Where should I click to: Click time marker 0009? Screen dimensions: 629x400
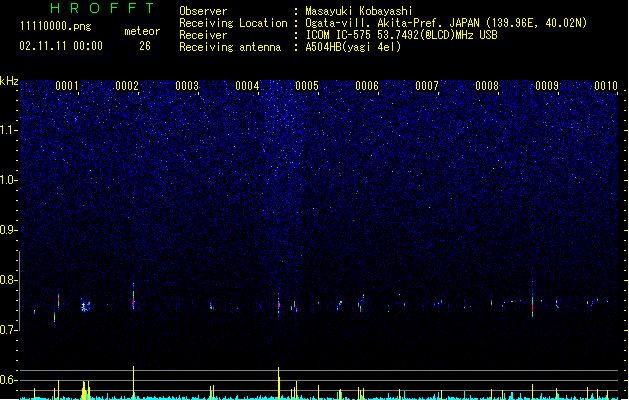547,86
